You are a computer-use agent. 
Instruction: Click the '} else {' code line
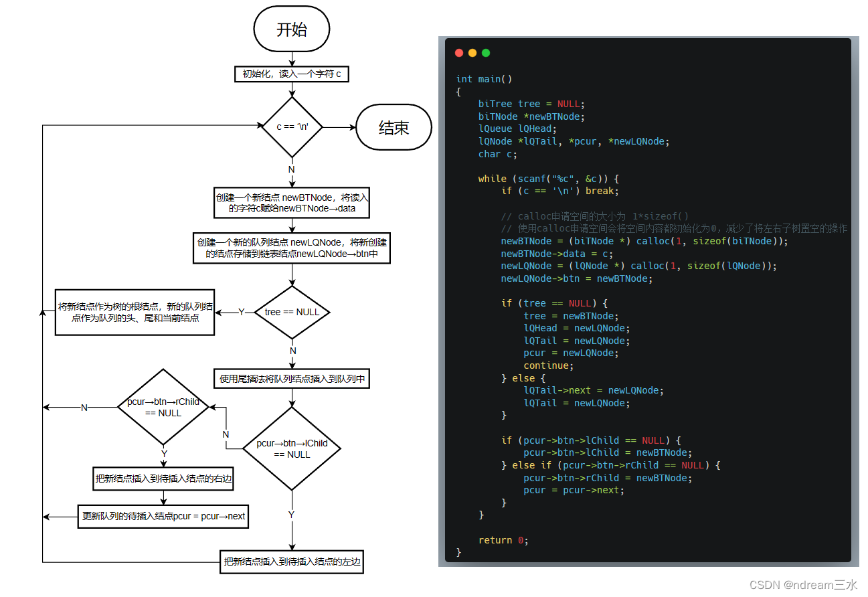click(x=523, y=378)
